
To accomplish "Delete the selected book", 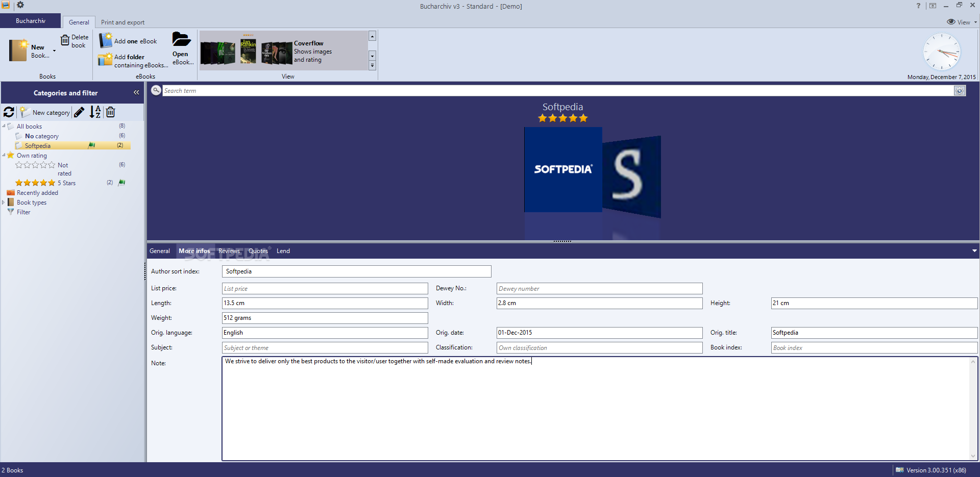I will (75, 41).
